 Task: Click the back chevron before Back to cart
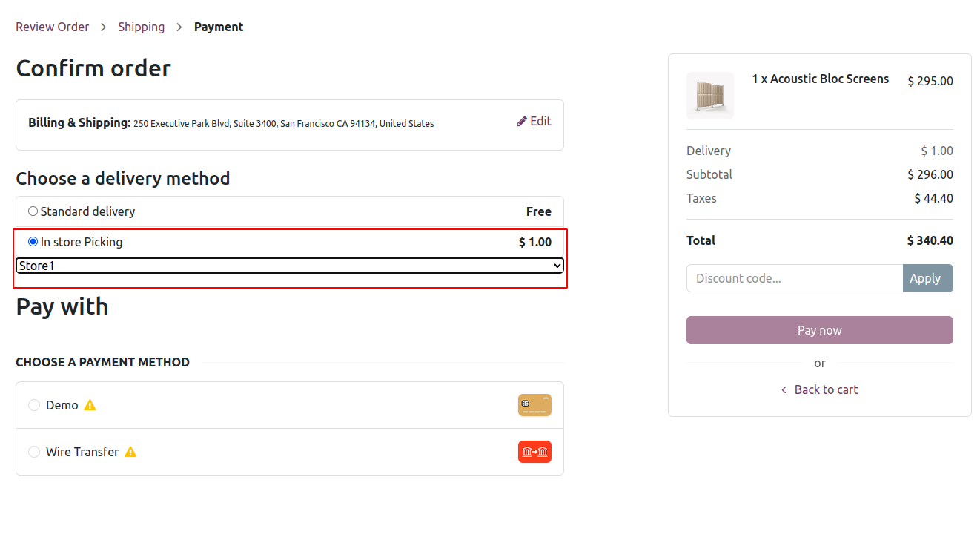click(784, 390)
